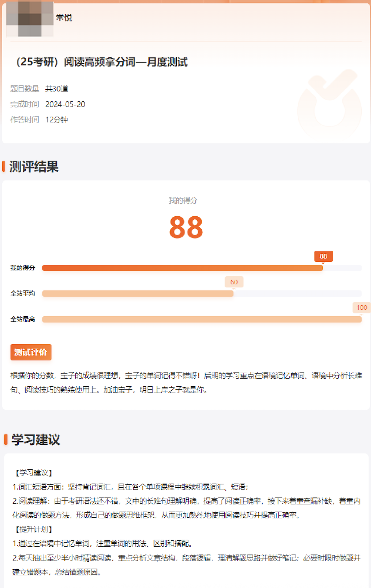Click the 全站最高 progress bar

pyautogui.click(x=202, y=319)
